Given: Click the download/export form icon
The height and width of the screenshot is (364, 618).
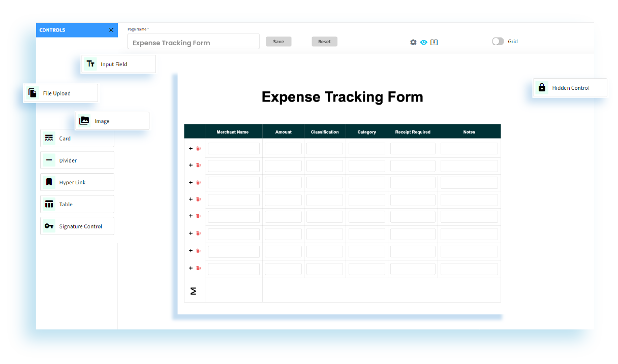Looking at the screenshot, I should click(x=434, y=42).
